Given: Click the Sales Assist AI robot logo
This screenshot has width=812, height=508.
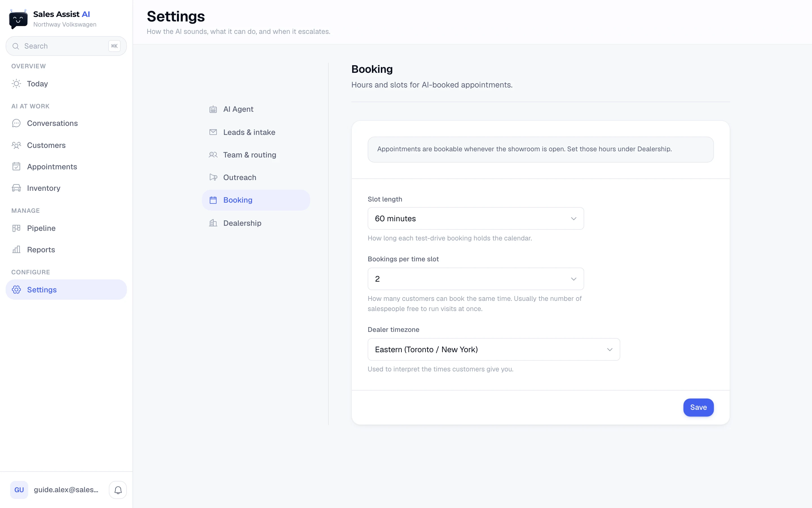Looking at the screenshot, I should pyautogui.click(x=18, y=19).
